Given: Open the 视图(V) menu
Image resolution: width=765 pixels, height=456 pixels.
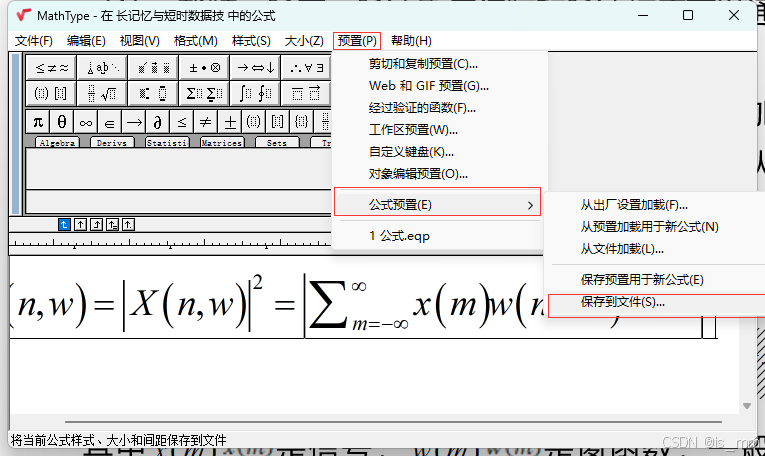Looking at the screenshot, I should [x=140, y=41].
